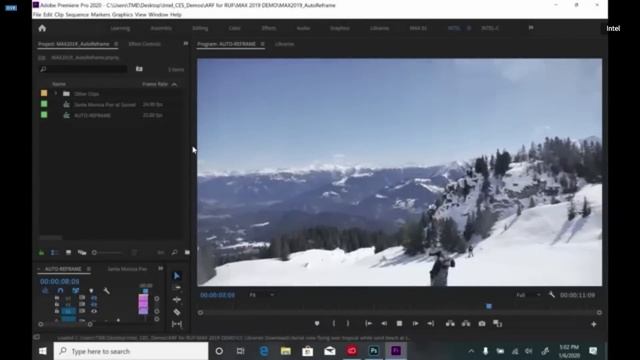The width and height of the screenshot is (640, 360).
Task: Click the timeline Add Marker icon
Action: tap(91, 291)
